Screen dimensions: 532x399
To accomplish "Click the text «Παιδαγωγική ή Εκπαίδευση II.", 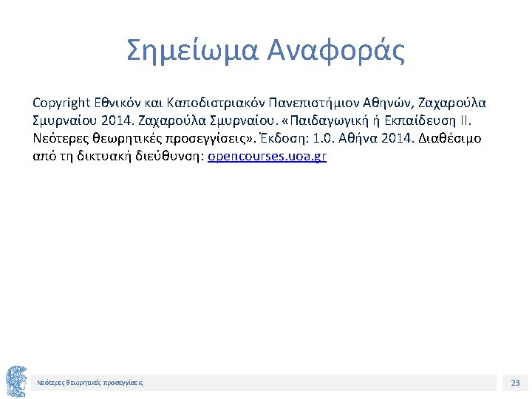I will pyautogui.click(x=377, y=120).
